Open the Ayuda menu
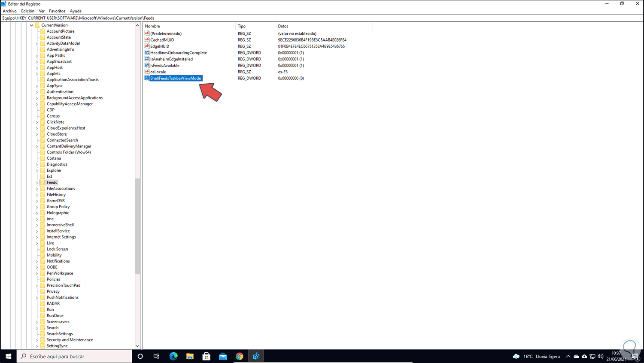This screenshot has width=644, height=363. [x=76, y=11]
